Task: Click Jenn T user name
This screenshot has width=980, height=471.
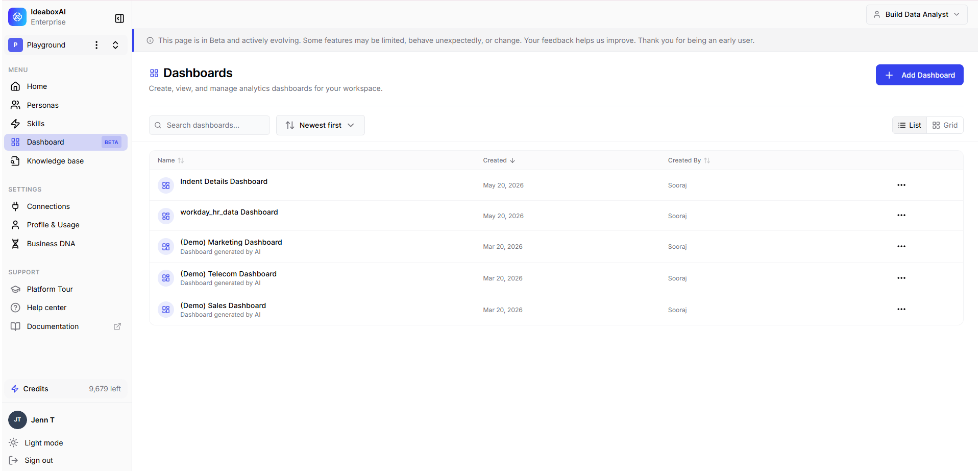Action: tap(43, 420)
